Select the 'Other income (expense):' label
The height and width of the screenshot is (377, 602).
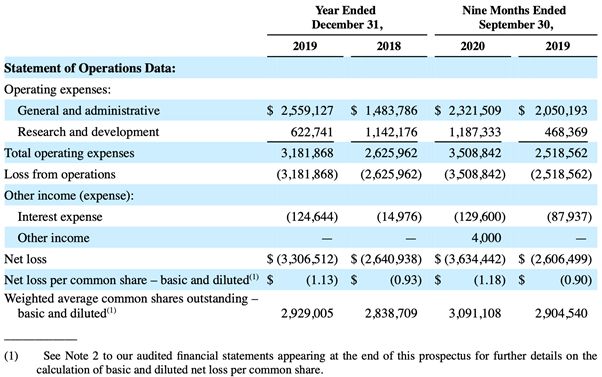pos(69,195)
